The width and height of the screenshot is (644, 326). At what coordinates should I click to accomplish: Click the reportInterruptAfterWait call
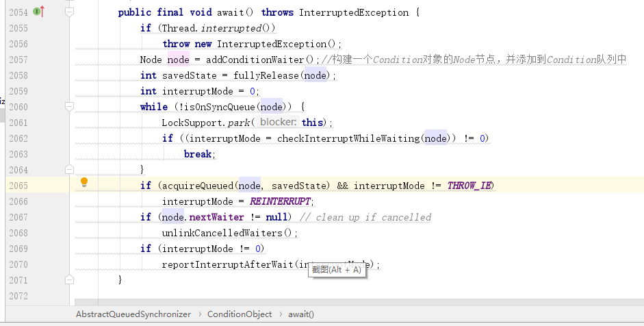pyautogui.click(x=227, y=264)
